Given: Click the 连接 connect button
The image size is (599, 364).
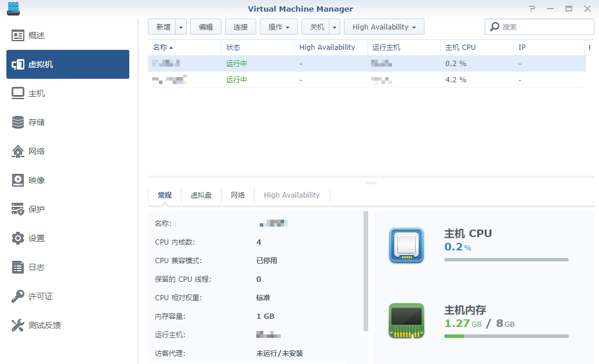Looking at the screenshot, I should [x=241, y=27].
